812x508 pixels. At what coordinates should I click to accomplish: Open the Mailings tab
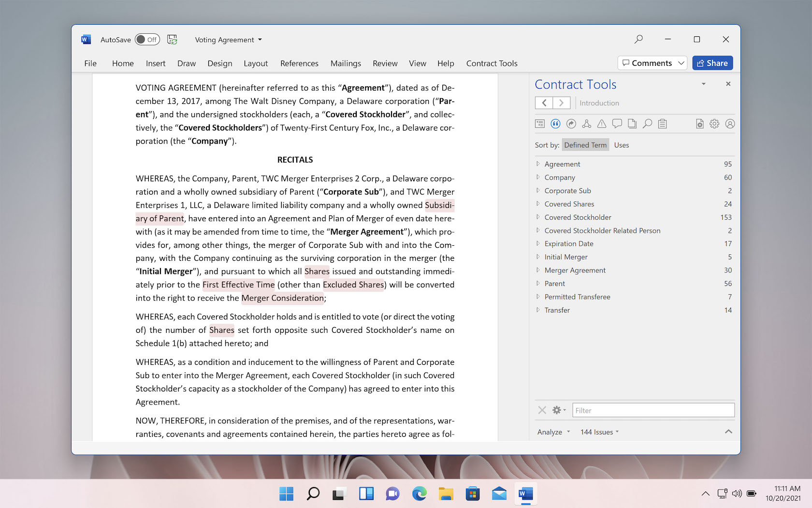[x=346, y=63]
